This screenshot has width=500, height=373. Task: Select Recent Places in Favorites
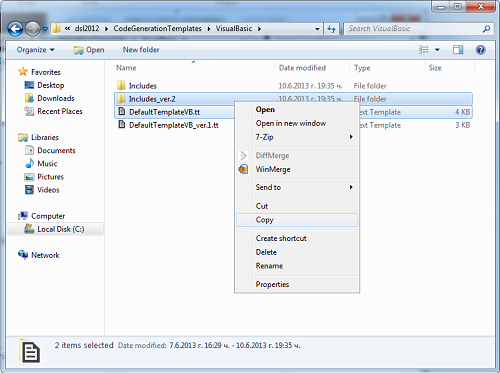[x=60, y=111]
